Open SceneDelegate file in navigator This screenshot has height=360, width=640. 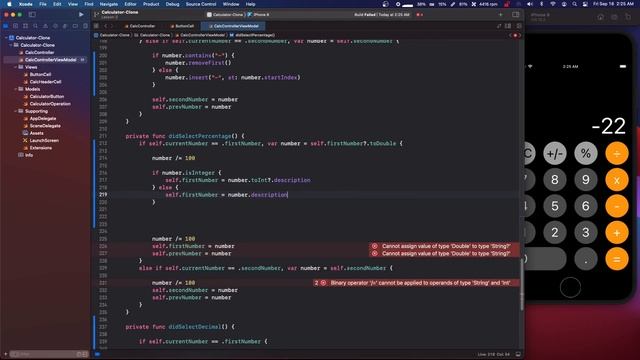[42, 126]
